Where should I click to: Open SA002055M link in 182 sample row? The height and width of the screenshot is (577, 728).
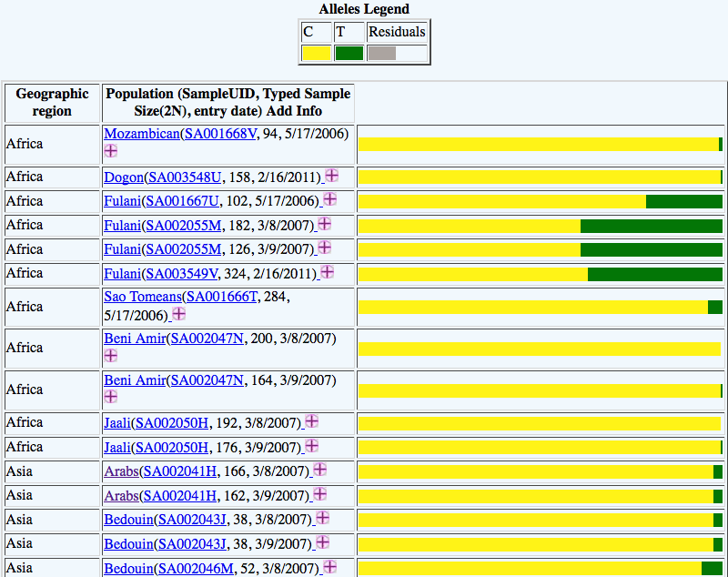184,226
